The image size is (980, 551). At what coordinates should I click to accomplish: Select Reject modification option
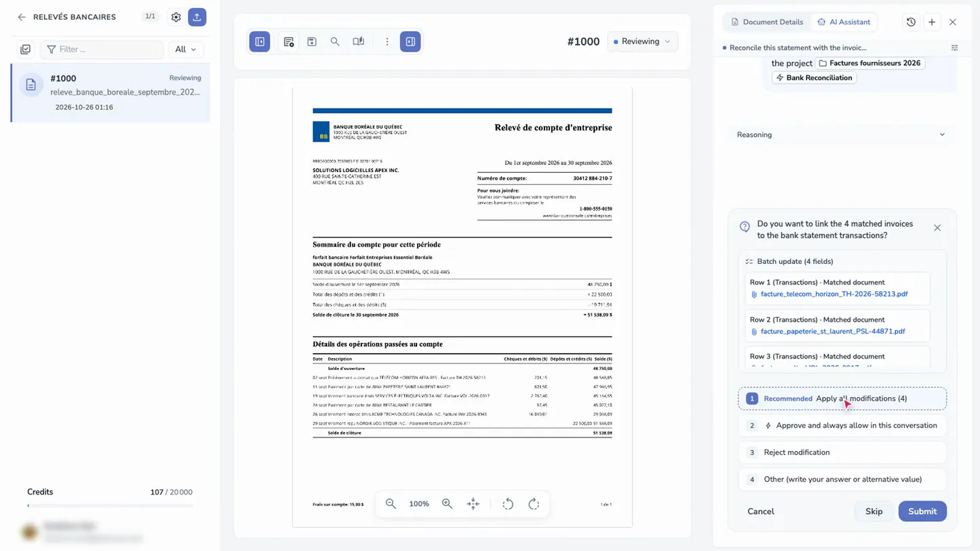pyautogui.click(x=842, y=452)
